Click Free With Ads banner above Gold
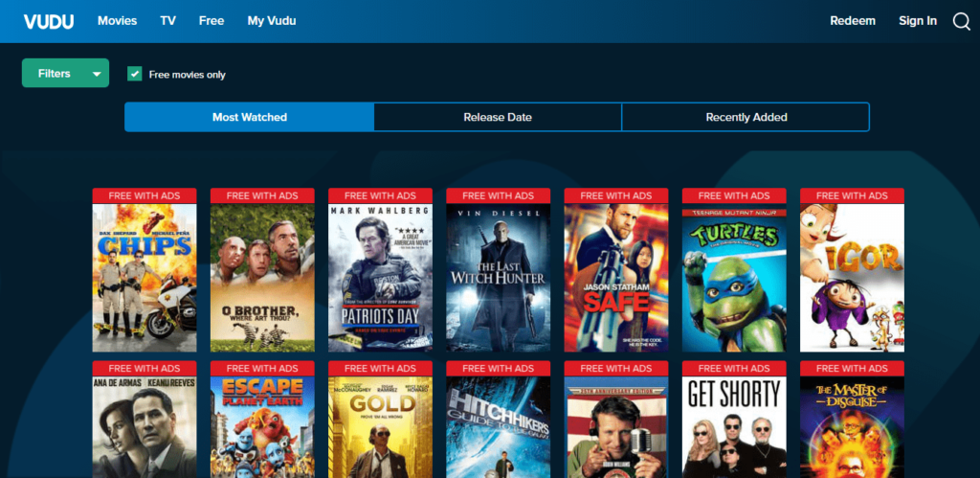Viewport: 980px width, 478px height. [380, 369]
